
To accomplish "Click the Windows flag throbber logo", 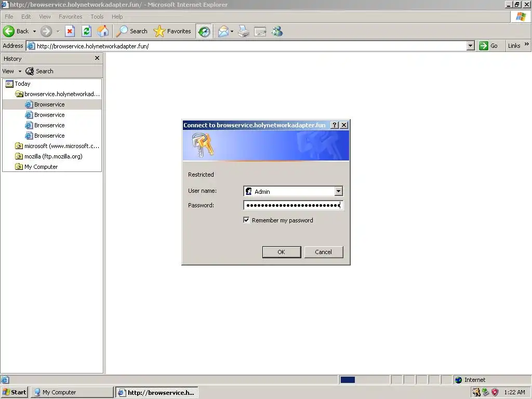I will coord(521,17).
